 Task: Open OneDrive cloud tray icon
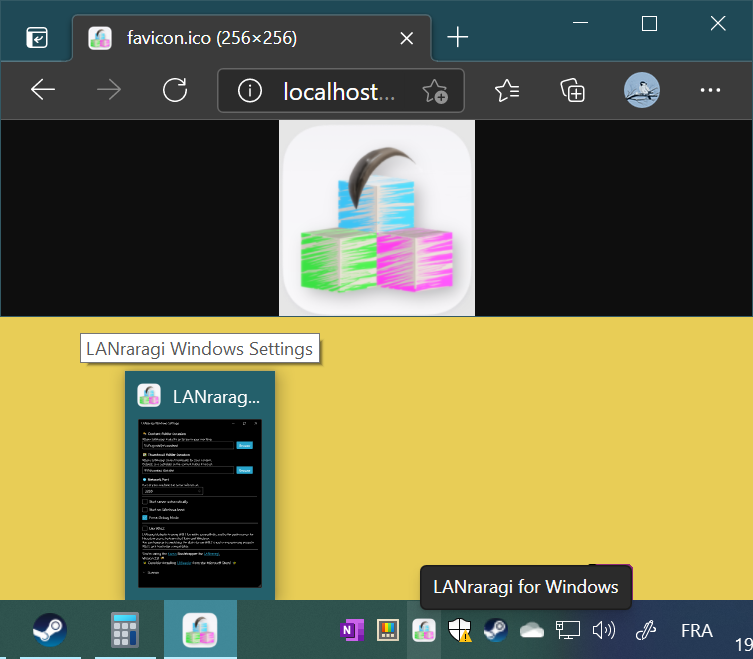pyautogui.click(x=532, y=630)
